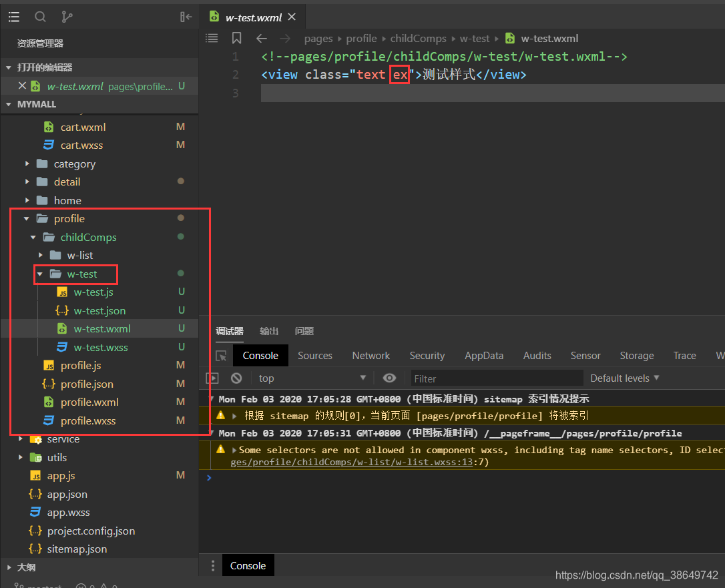725x588 pixels.
Task: Click the console Filter input field
Action: click(497, 378)
